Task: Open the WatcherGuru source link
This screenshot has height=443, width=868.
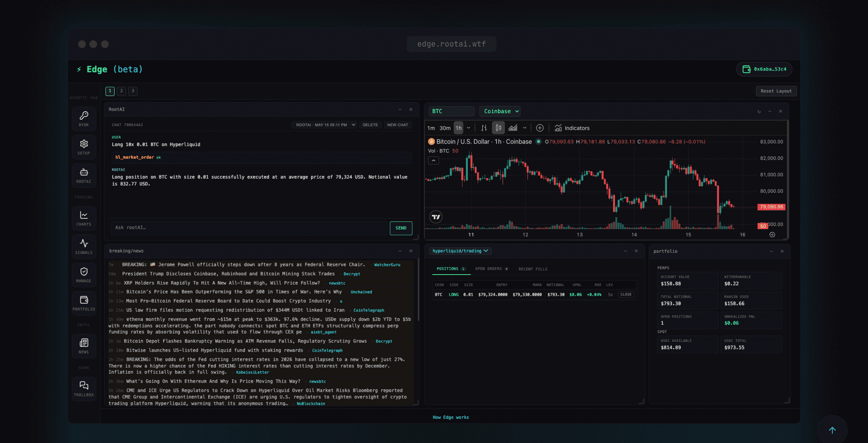Action: click(387, 265)
